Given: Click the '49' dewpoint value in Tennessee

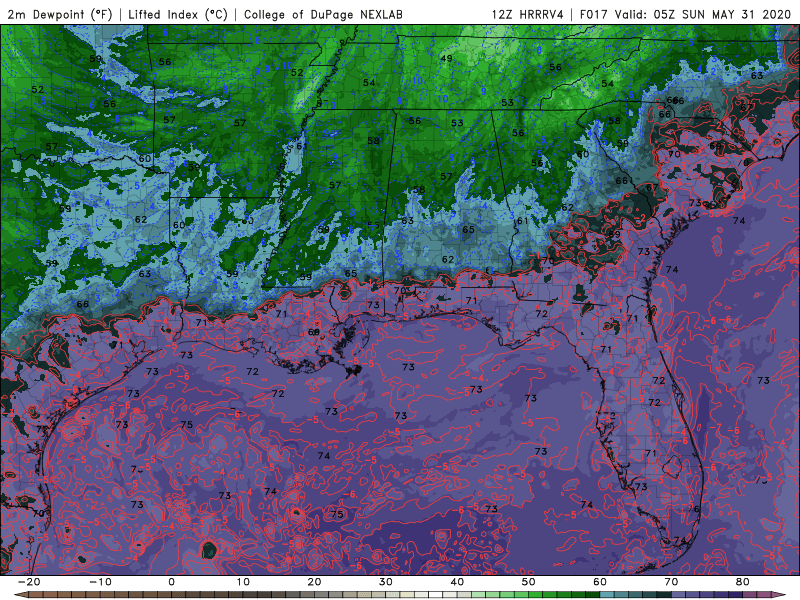Looking at the screenshot, I should click(x=446, y=58).
